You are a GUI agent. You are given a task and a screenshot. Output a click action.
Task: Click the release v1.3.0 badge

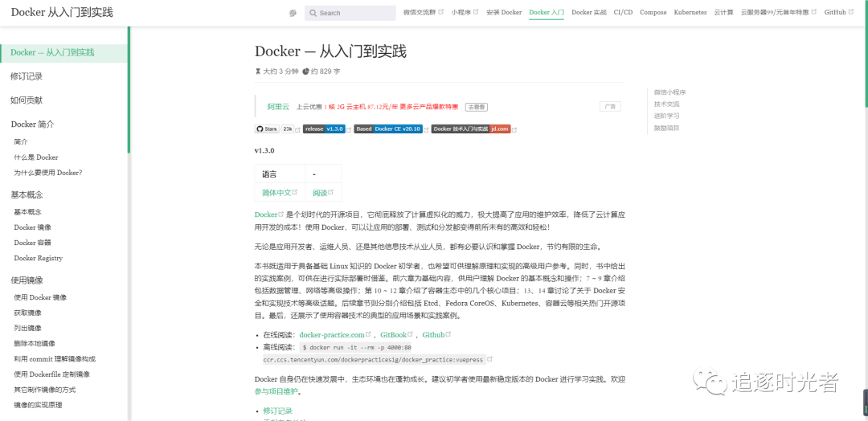click(325, 129)
